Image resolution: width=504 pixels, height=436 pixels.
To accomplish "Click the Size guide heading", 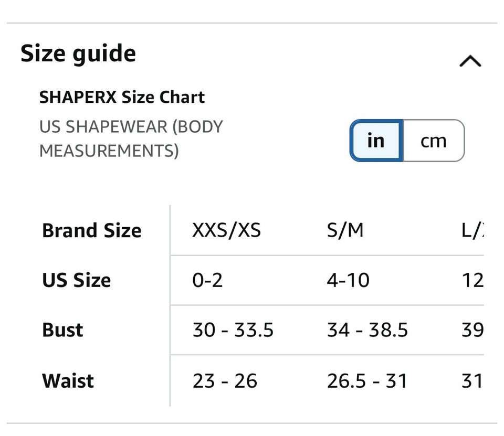I will coord(78,53).
